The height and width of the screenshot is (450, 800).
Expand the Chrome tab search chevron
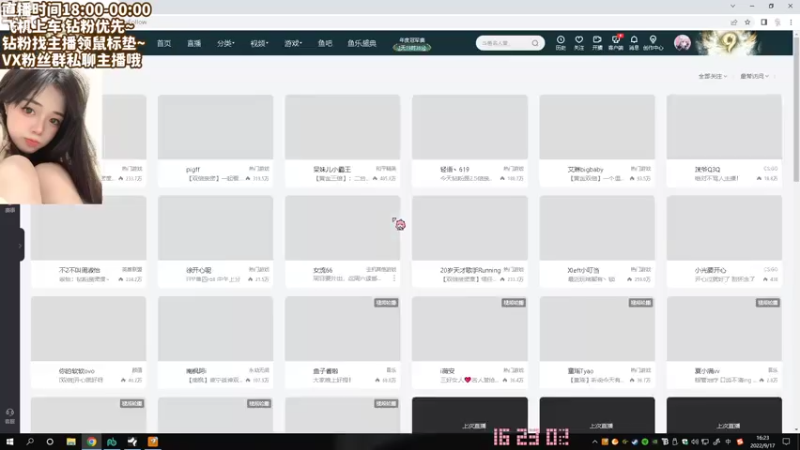(x=733, y=6)
